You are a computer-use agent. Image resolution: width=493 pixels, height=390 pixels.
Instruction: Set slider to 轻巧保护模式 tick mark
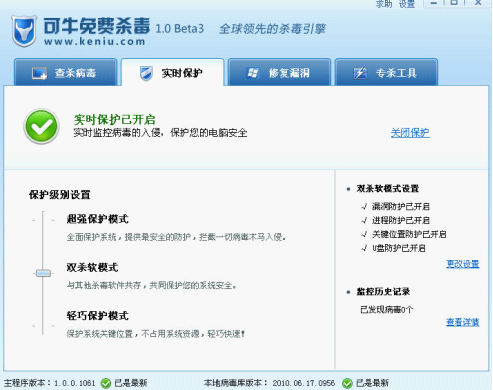(x=43, y=326)
